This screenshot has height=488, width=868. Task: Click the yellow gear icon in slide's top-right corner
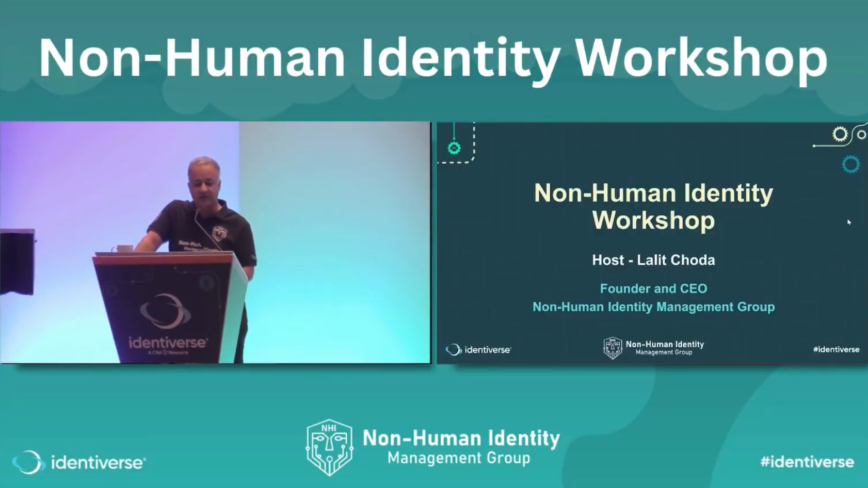coord(840,135)
